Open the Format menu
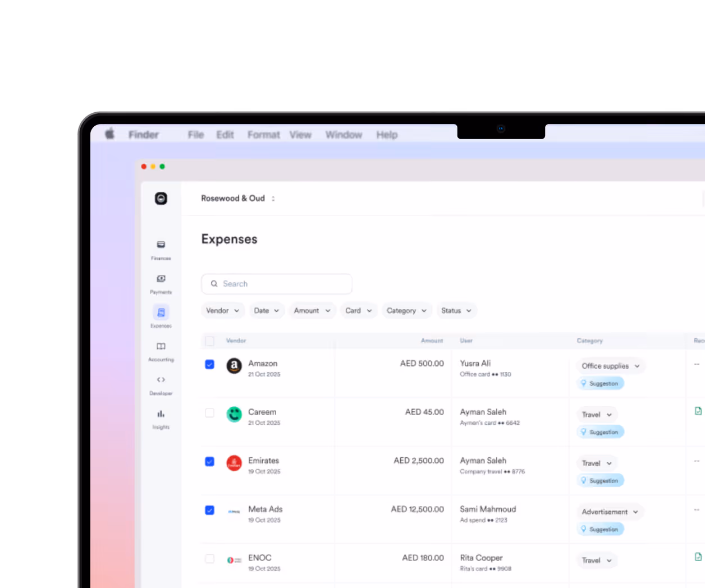The image size is (705, 588). [264, 135]
